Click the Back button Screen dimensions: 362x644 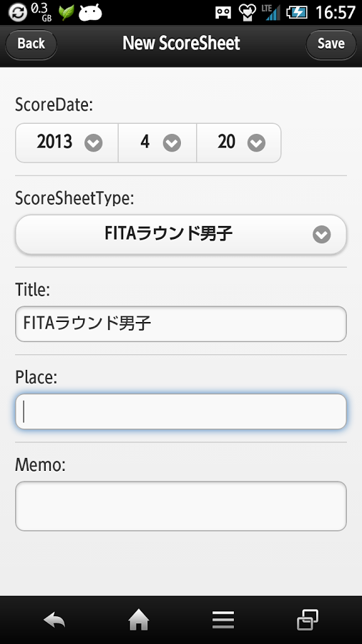point(31,44)
